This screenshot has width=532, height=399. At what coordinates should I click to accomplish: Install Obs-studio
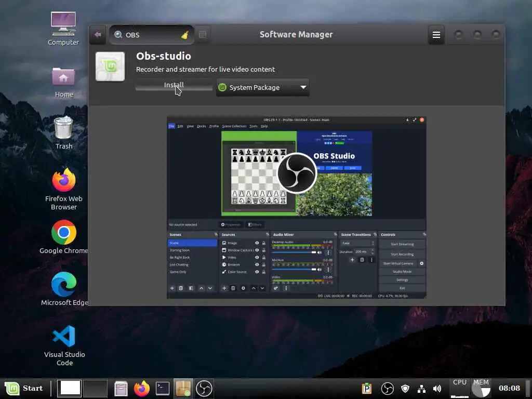coord(174,85)
